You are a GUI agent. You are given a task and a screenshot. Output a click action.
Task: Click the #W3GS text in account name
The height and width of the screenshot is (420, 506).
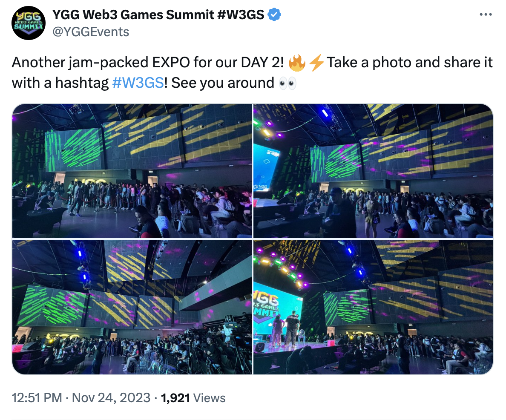click(x=241, y=15)
